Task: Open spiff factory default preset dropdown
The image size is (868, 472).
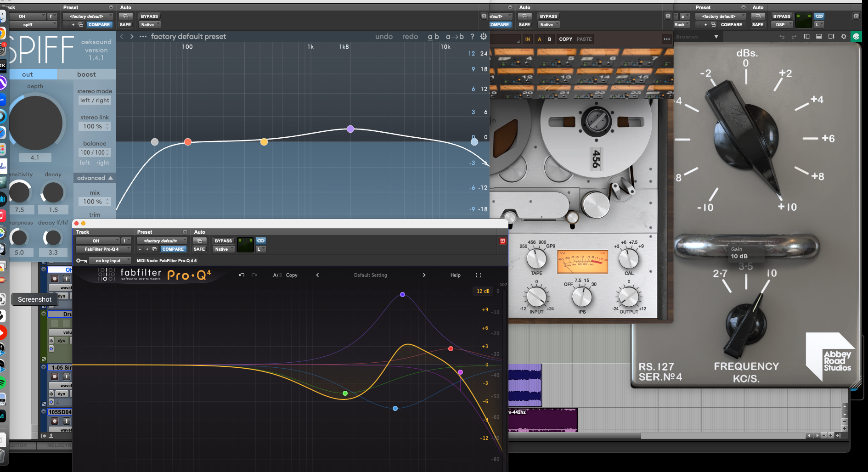Action: pos(88,16)
